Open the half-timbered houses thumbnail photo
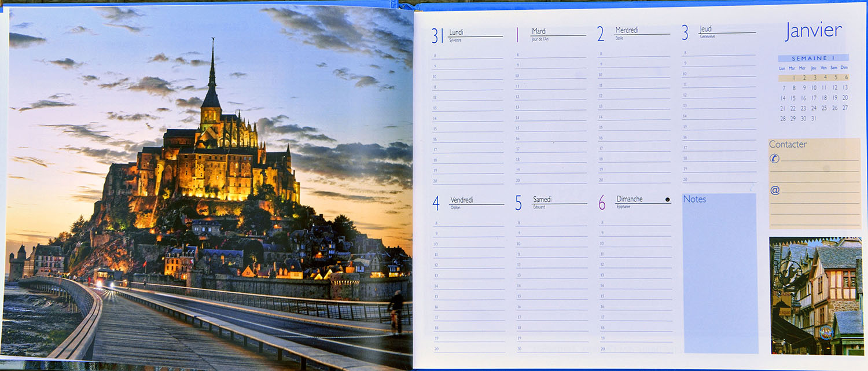868x371 pixels. coord(816,295)
